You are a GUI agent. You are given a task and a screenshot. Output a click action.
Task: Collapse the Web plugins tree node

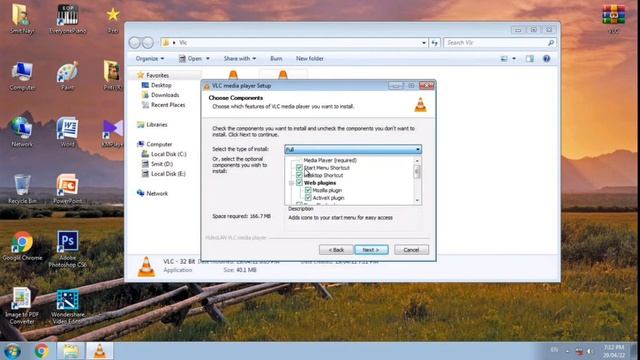pos(291,183)
